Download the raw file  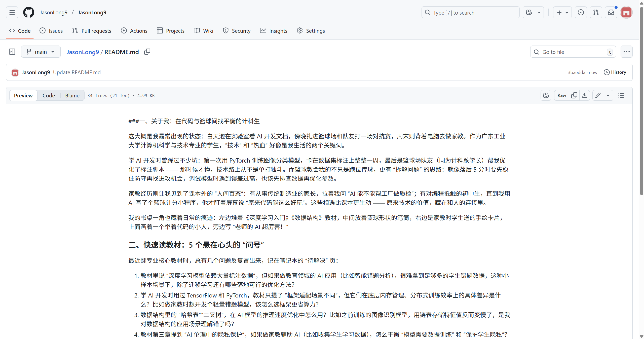(x=585, y=95)
